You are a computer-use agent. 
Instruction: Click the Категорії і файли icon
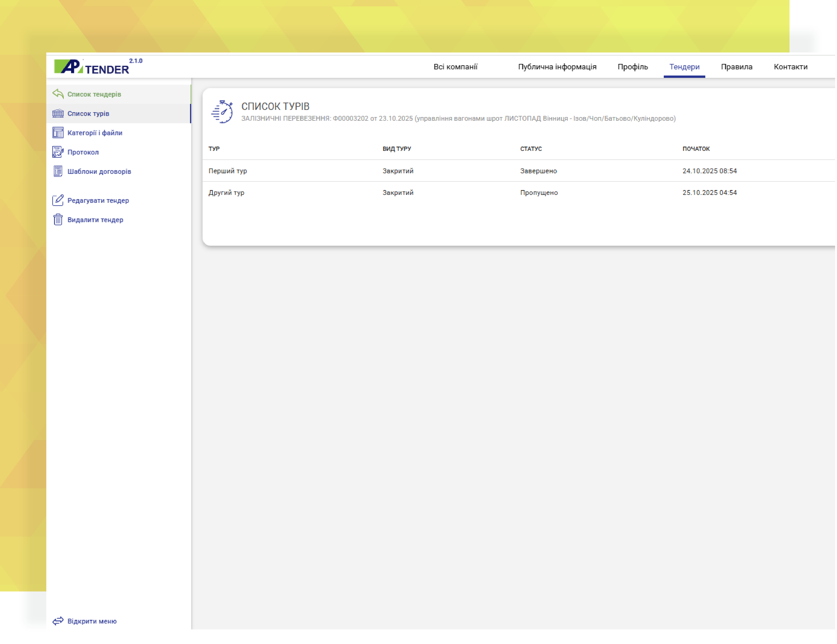[58, 133]
